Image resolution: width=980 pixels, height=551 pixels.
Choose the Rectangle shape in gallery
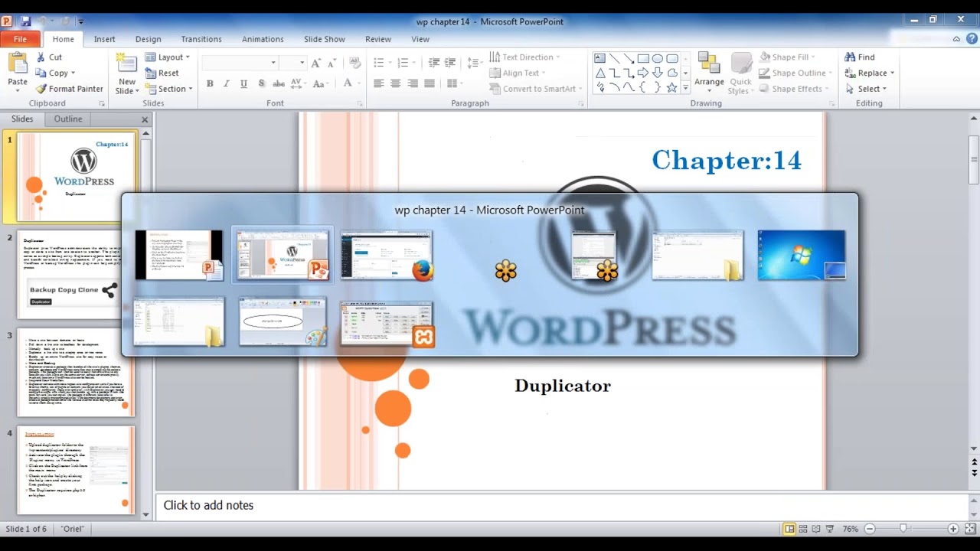pyautogui.click(x=643, y=58)
